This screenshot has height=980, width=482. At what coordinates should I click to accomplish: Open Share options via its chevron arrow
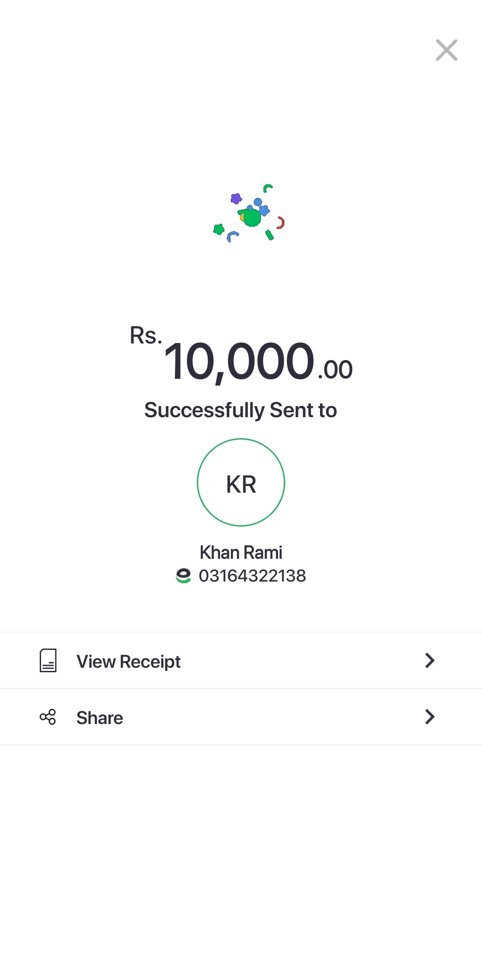tap(429, 717)
